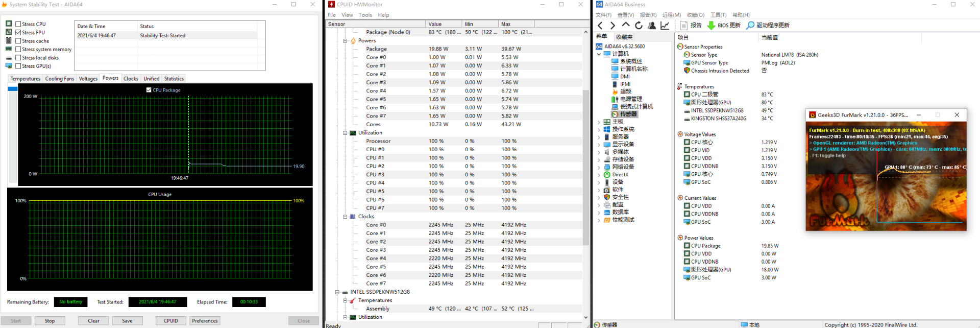Viewport: 980px width, 328px height.
Task: Uncheck the Stress FPU checkbox
Action: [18, 32]
